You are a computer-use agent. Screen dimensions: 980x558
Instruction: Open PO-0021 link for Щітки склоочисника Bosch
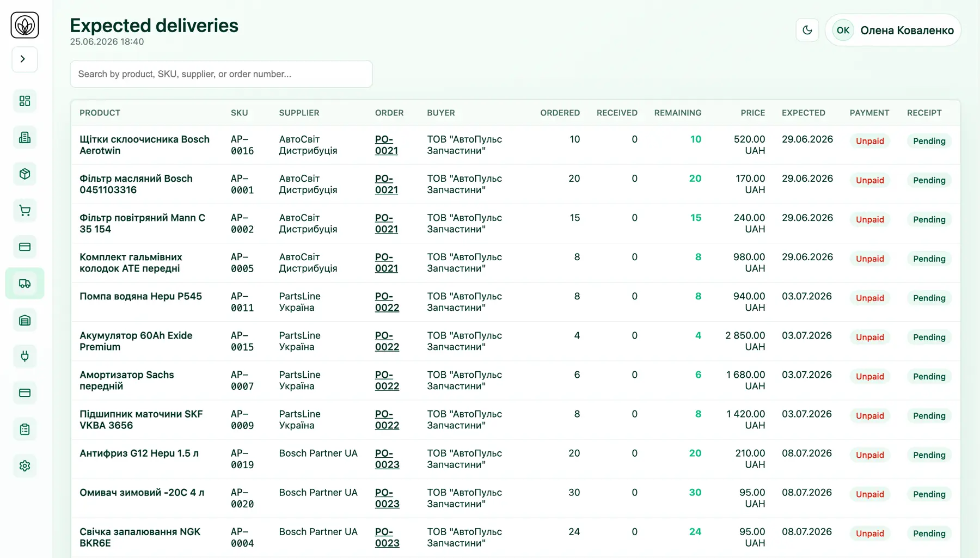coord(386,145)
